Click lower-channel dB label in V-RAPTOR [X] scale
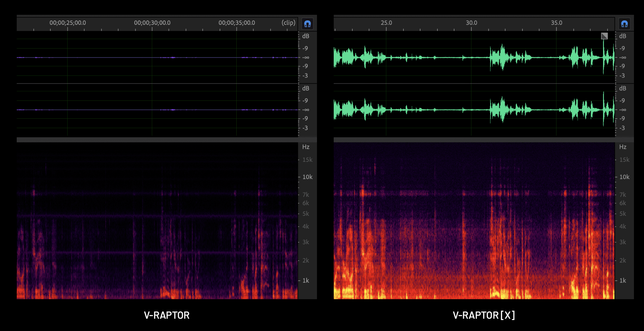644x331 pixels. pyautogui.click(x=623, y=88)
